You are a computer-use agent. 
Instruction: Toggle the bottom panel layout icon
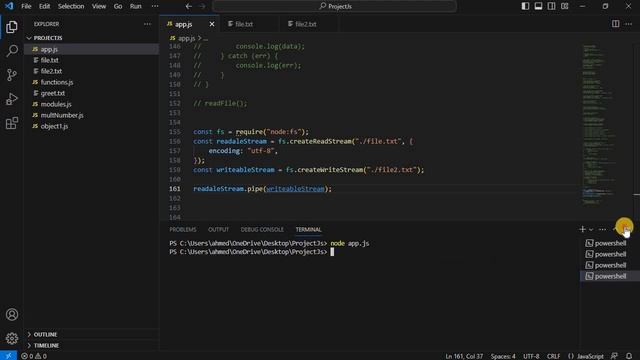538,6
